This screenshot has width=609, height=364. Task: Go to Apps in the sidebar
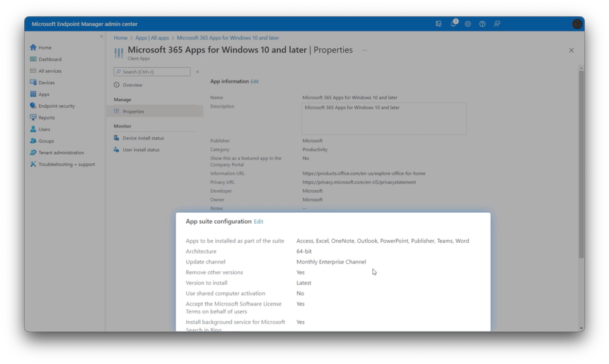[40, 94]
